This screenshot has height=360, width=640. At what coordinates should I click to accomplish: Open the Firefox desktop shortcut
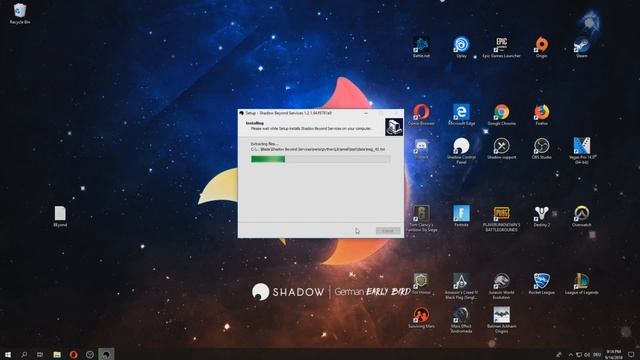[x=542, y=115]
